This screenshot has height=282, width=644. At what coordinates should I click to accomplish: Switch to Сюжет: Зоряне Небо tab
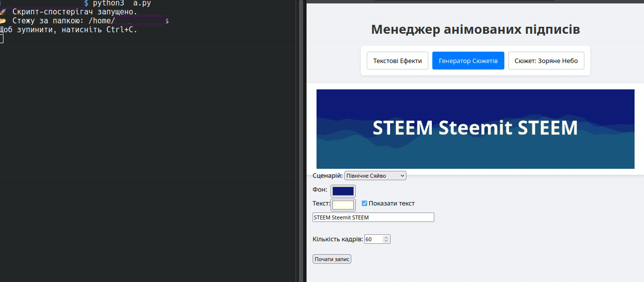546,61
